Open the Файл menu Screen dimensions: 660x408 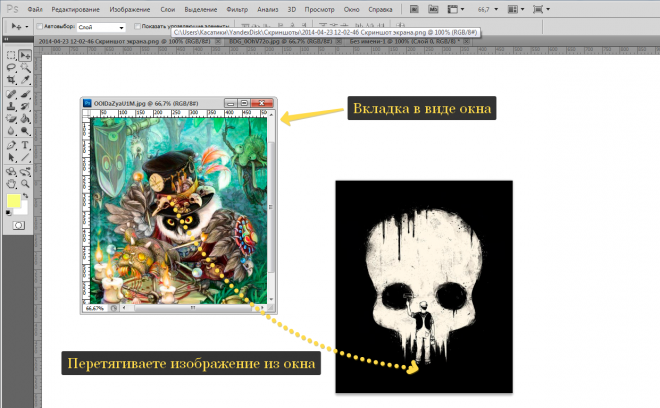click(35, 9)
